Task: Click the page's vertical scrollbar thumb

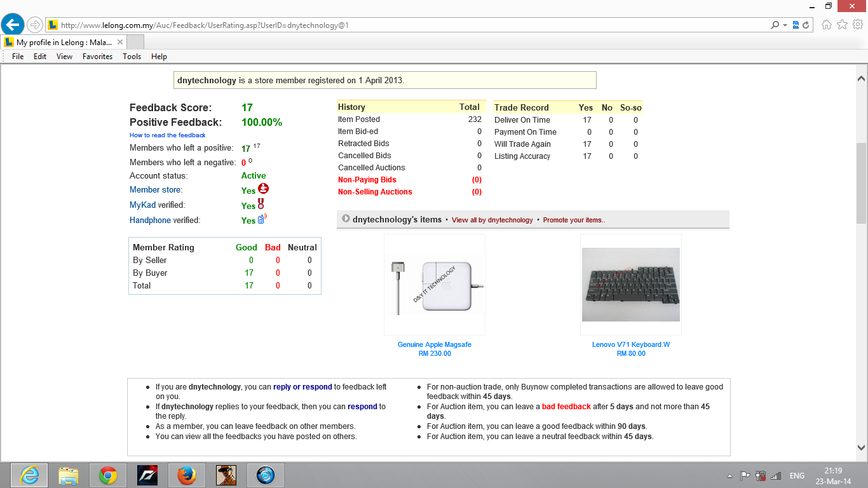Action: click(x=862, y=183)
